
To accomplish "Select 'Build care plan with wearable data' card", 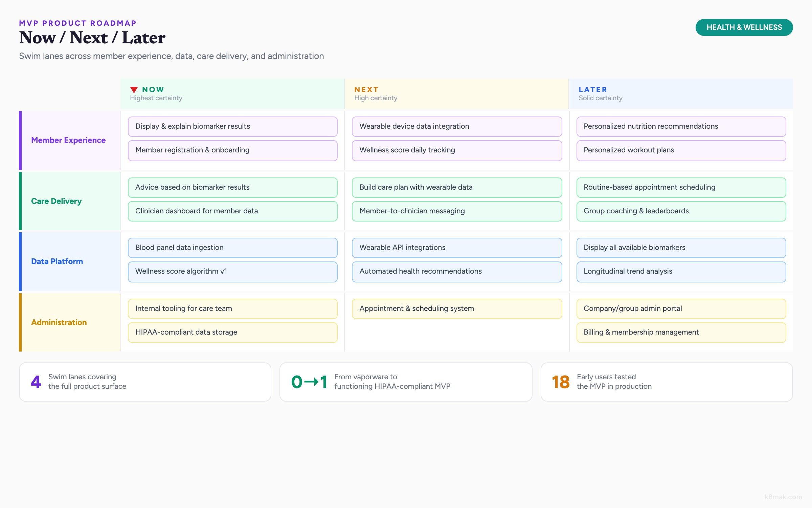I will pos(457,188).
